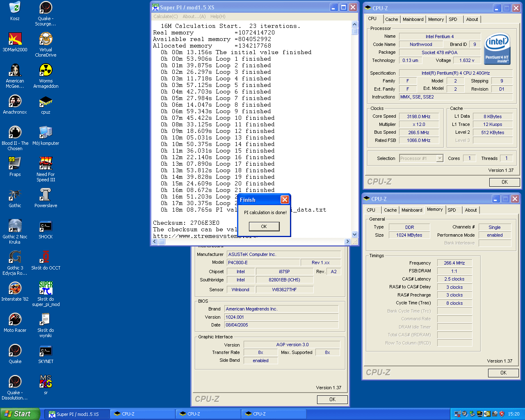This screenshot has width=525, height=420.
Task: Switch to Cache tab in top CPU-Z
Action: 391,19
